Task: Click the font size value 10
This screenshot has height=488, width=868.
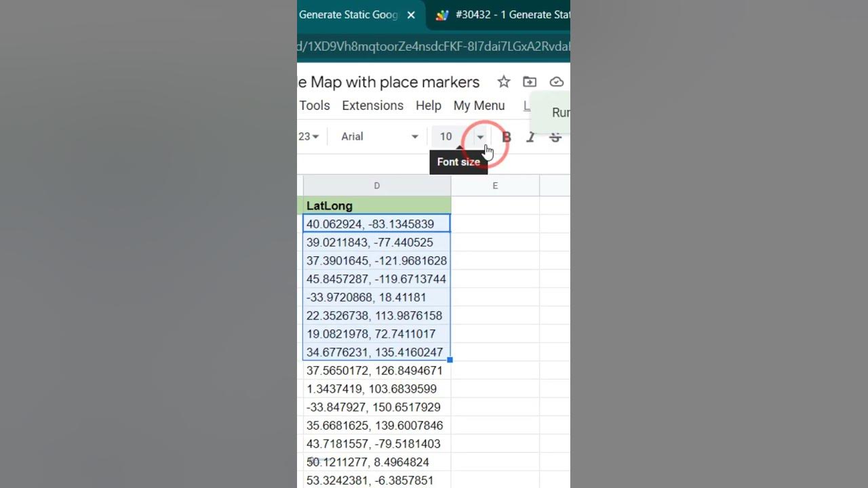Action: 446,137
